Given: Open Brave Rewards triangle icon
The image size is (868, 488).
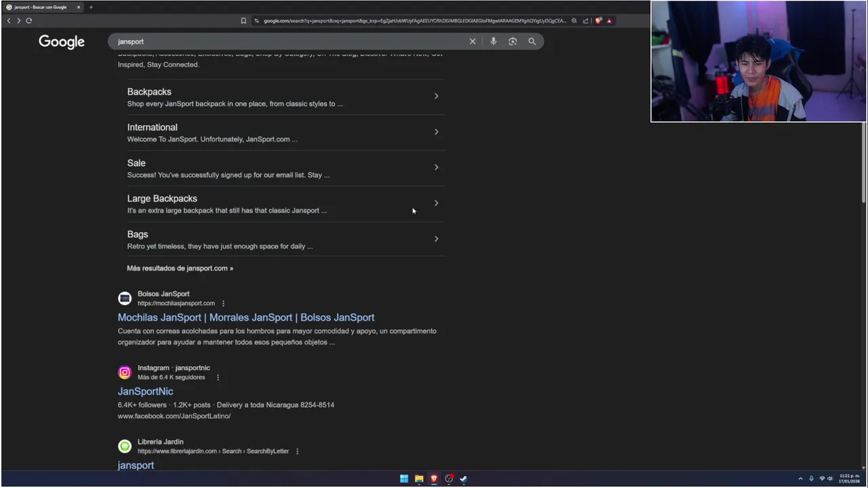Looking at the screenshot, I should click(609, 20).
